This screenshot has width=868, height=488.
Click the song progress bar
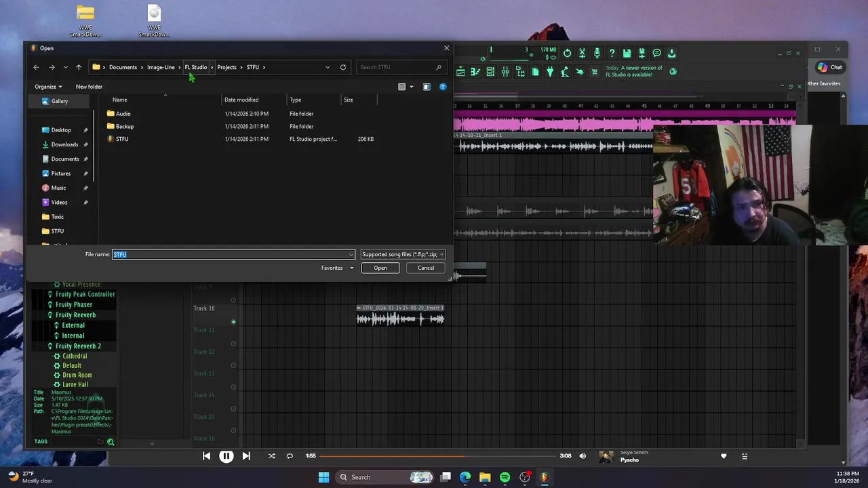pyautogui.click(x=438, y=456)
